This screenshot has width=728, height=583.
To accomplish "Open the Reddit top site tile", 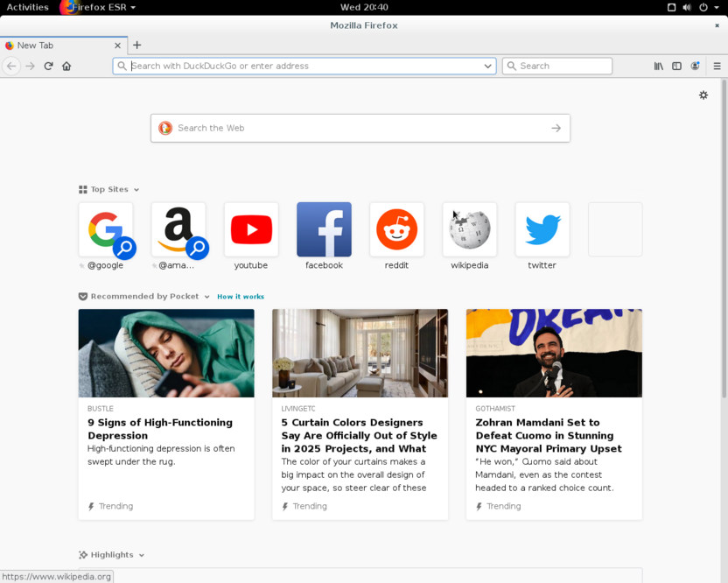I will (397, 229).
